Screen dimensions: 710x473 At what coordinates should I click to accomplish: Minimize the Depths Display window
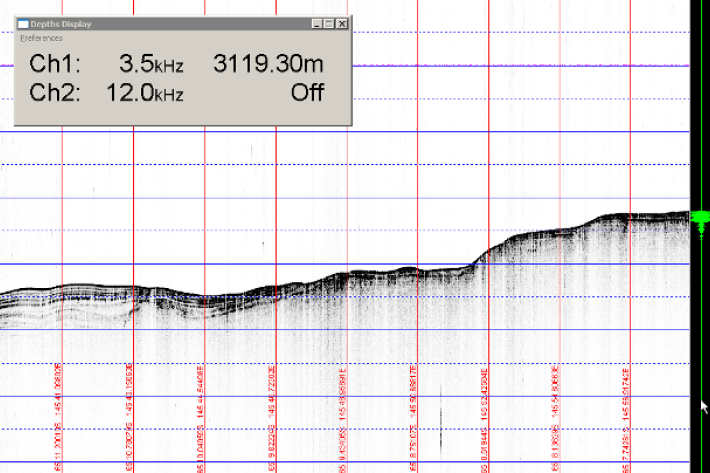coord(317,23)
